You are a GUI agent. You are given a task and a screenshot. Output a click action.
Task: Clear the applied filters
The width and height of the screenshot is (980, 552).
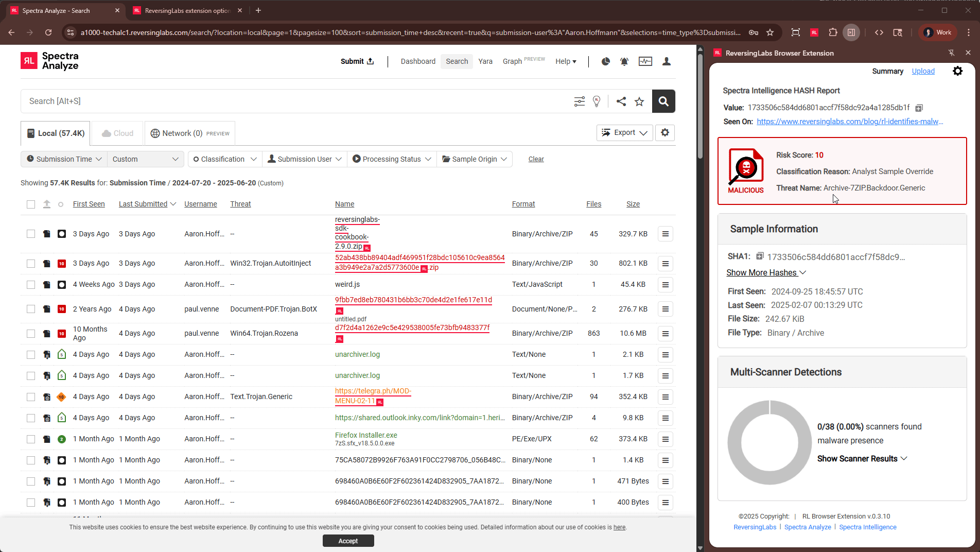536,159
